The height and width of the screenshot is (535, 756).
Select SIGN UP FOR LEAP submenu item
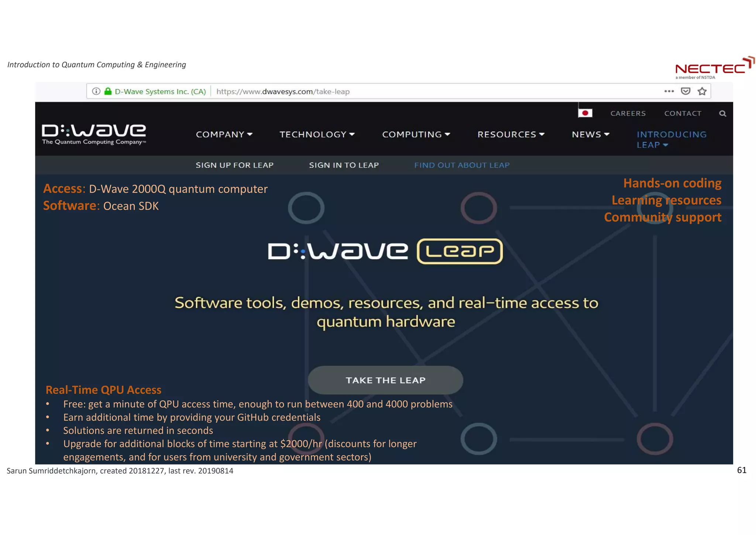coord(234,165)
